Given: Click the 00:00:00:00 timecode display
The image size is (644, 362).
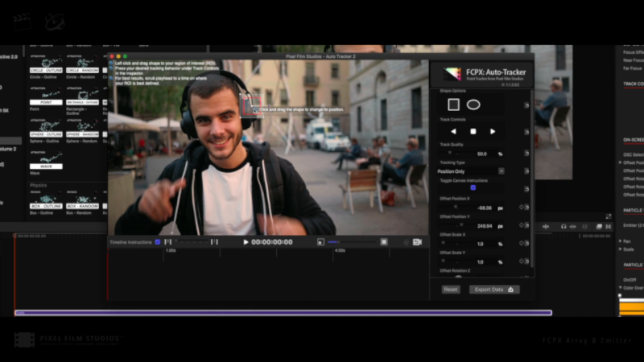Looking at the screenshot, I should [272, 242].
